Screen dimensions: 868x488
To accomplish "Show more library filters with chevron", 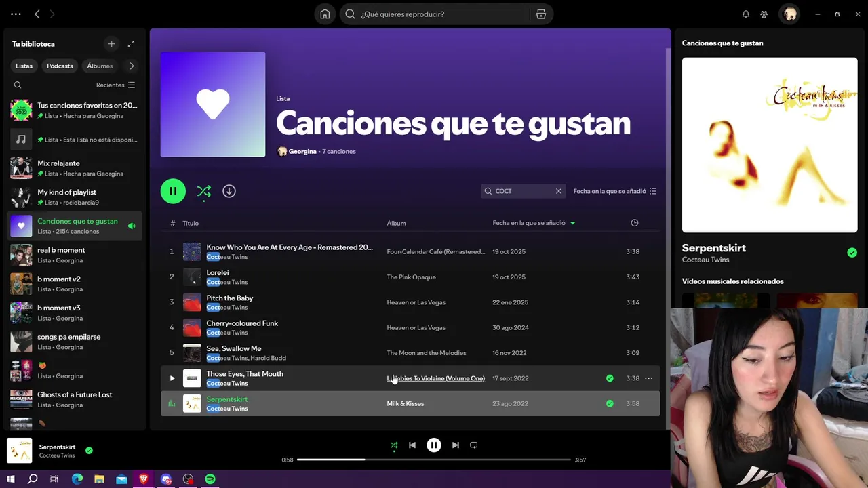I will pyautogui.click(x=132, y=66).
